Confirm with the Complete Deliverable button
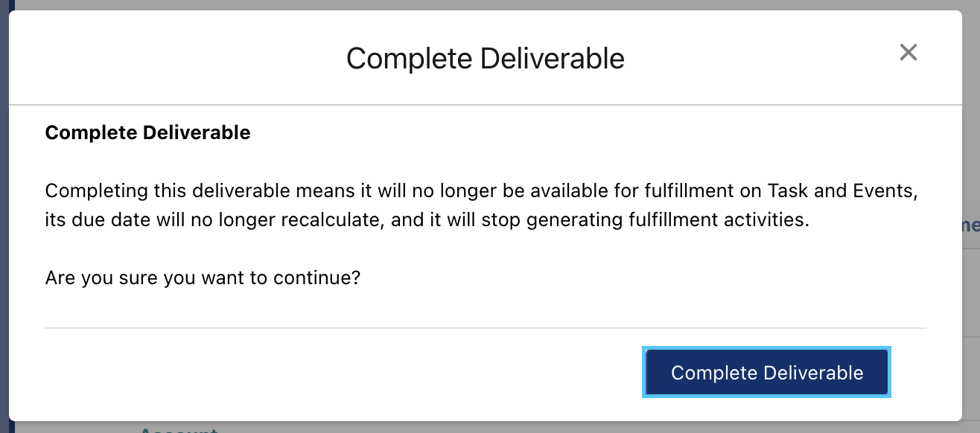Screen dimensions: 980x433 point(767,372)
